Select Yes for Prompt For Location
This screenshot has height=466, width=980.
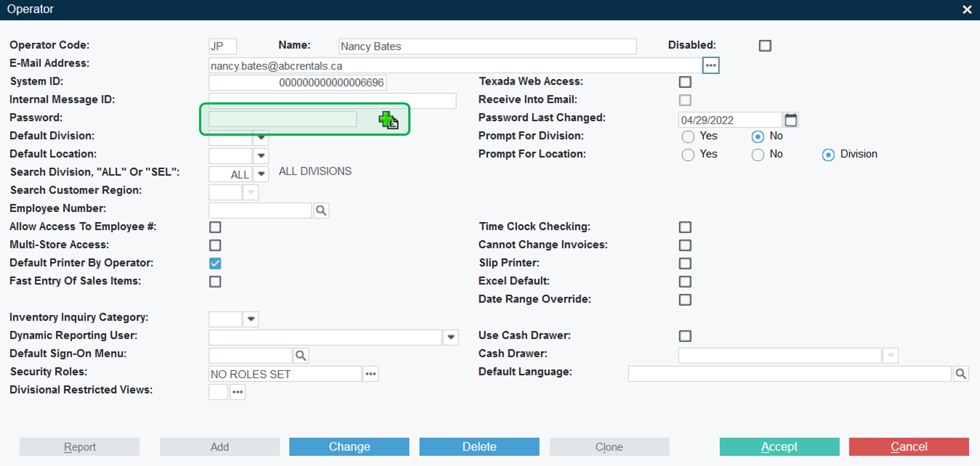click(688, 155)
